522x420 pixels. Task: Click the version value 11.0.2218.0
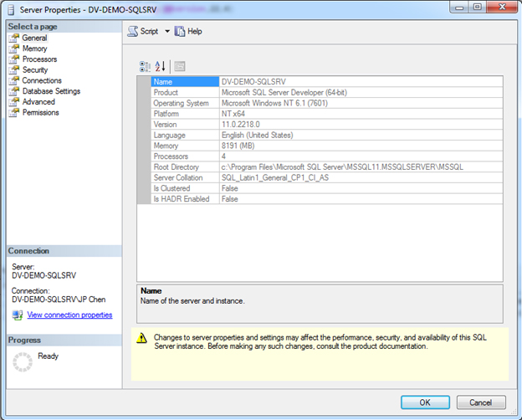241,125
